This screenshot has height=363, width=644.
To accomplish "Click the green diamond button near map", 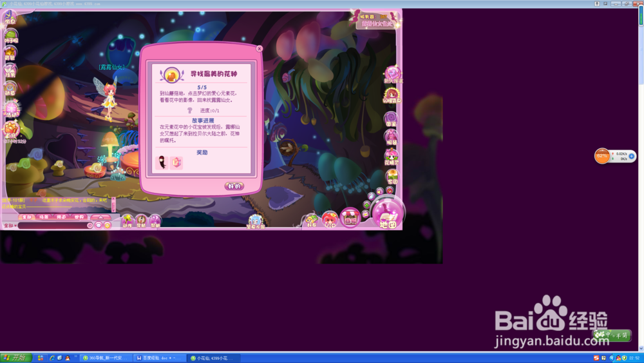I will click(367, 205).
